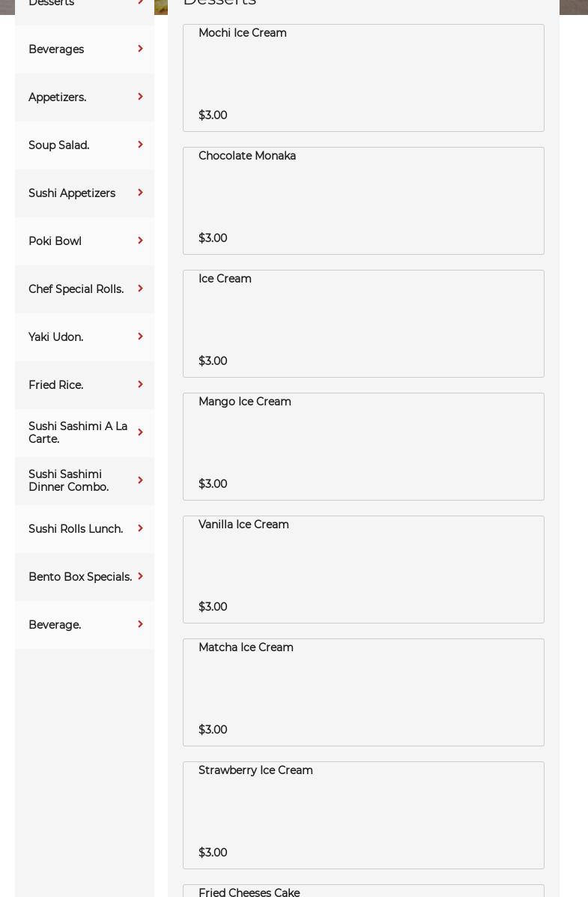The height and width of the screenshot is (897, 588).
Task: Open the Sushi Rolls Lunch. category
Action: click(76, 529)
